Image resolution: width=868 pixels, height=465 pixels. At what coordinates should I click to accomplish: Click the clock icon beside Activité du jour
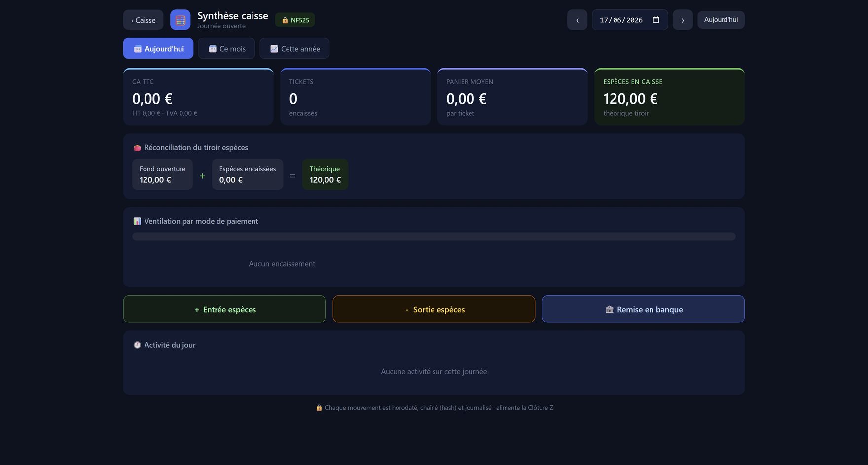(x=137, y=345)
